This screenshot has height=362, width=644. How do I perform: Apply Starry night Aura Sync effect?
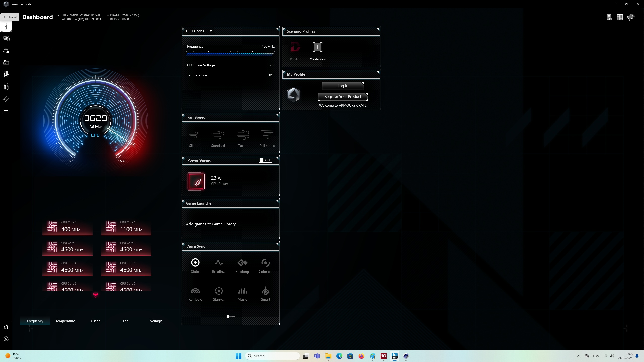point(219,294)
